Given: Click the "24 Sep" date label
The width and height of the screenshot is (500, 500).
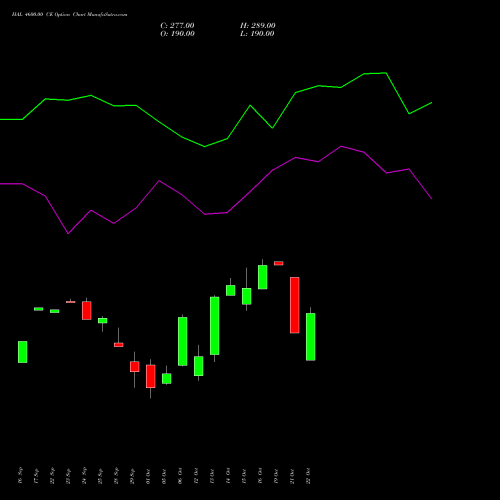Looking at the screenshot, I should [84, 475].
